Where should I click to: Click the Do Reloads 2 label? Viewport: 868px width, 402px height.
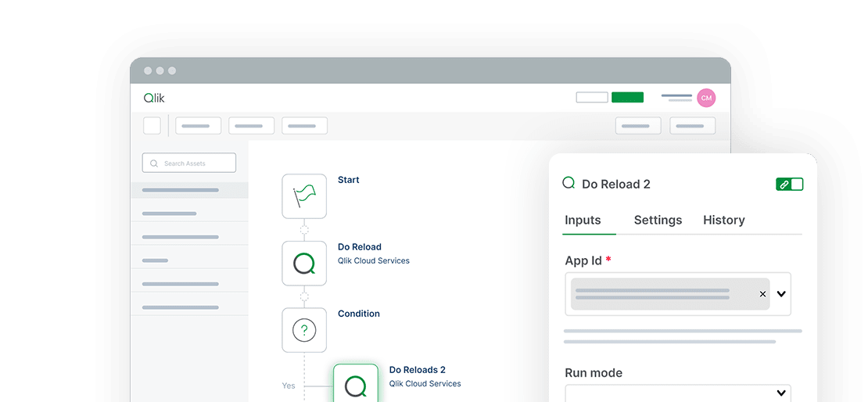(x=417, y=370)
